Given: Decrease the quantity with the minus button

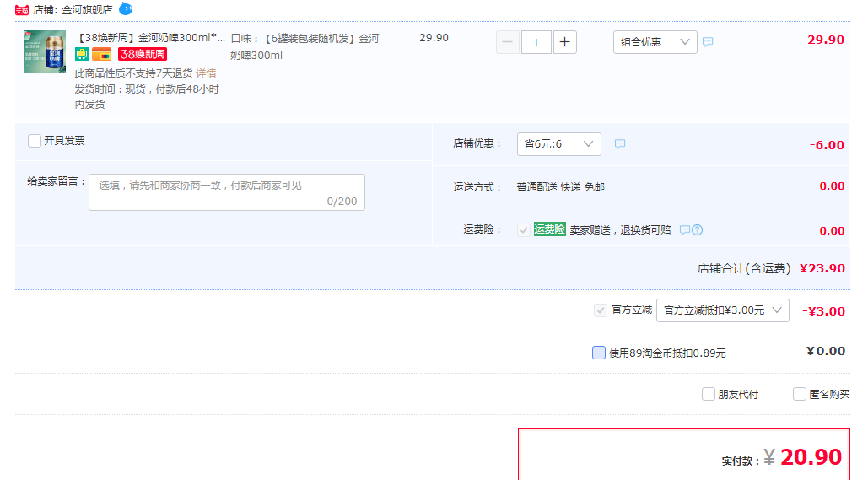Looking at the screenshot, I should point(508,42).
